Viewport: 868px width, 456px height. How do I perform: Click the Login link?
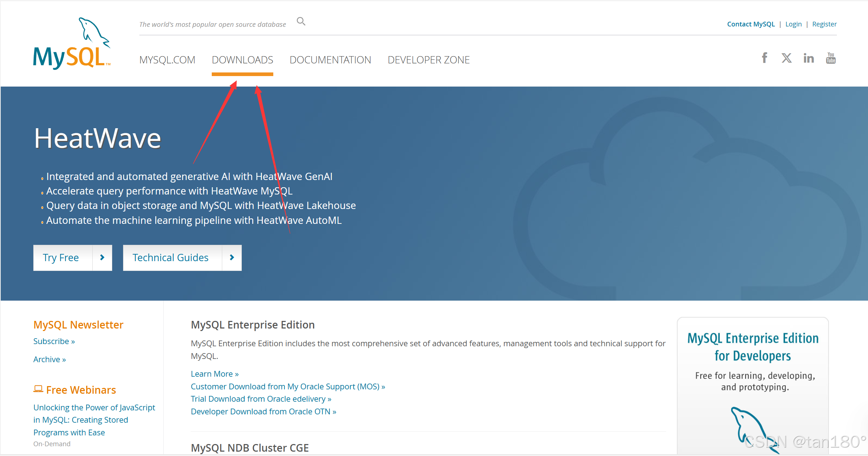point(793,24)
